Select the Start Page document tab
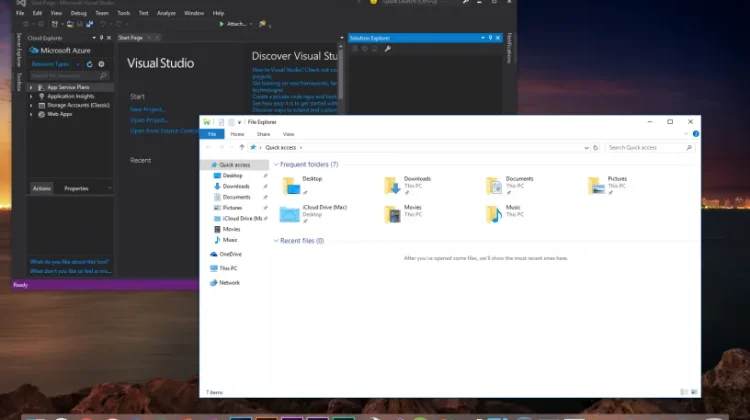The width and height of the screenshot is (750, 420). 131,38
